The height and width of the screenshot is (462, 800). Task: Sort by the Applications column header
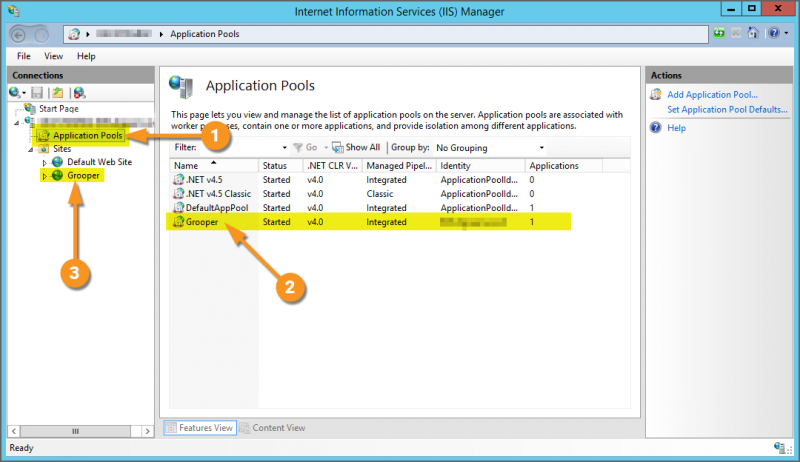click(564, 166)
